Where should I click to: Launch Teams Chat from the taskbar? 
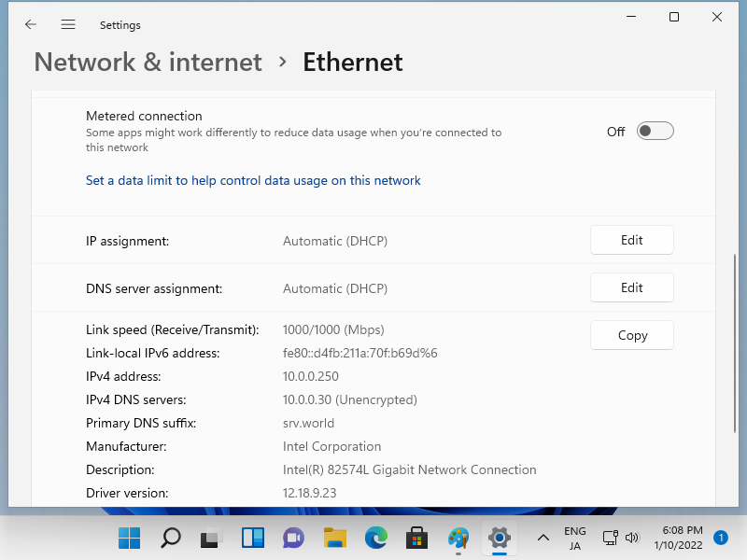(294, 538)
